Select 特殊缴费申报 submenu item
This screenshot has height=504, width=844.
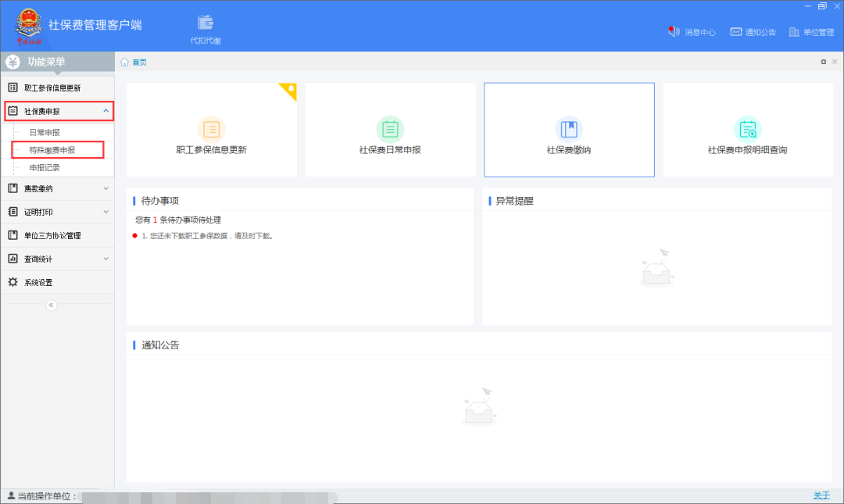(52, 150)
